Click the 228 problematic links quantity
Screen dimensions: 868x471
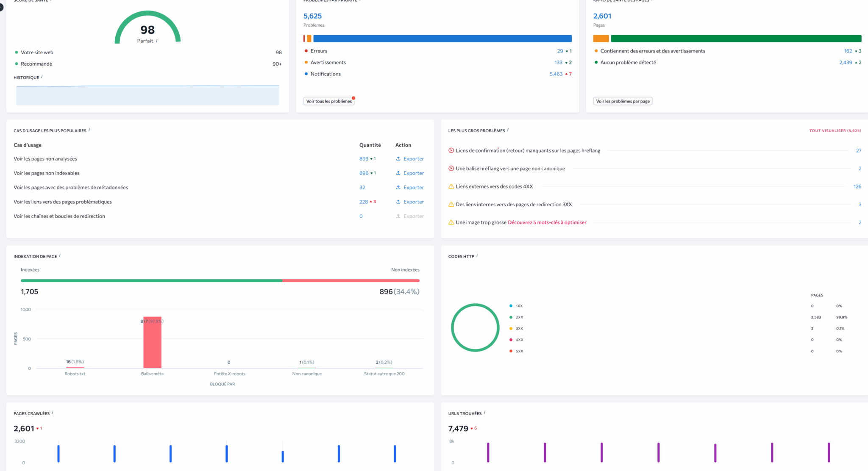[363, 202]
